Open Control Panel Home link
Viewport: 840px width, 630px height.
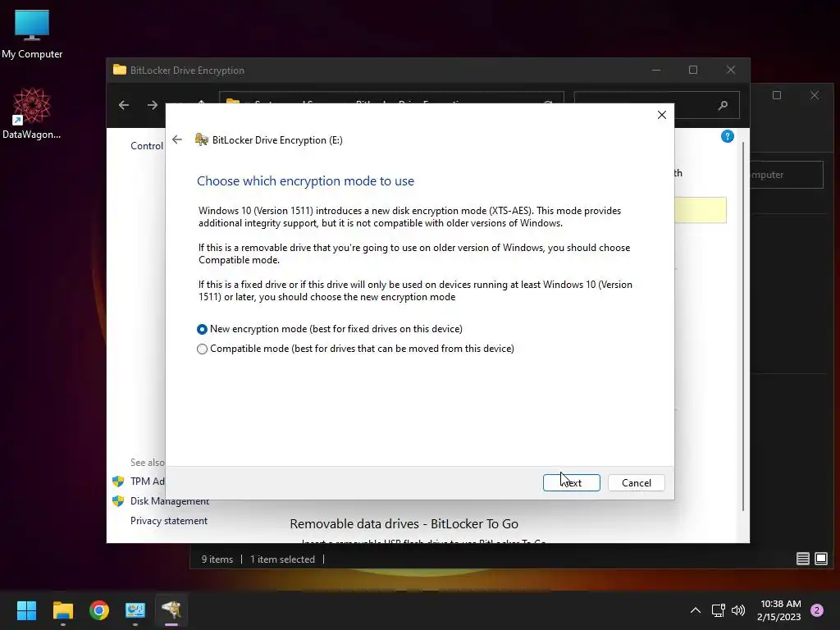tap(147, 146)
